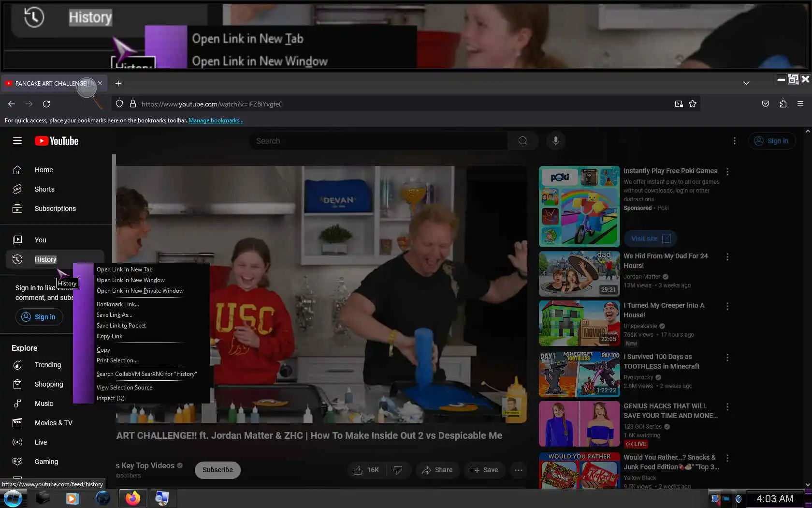Click Visit site on the Poki ad
The width and height of the screenshot is (812, 508).
[651, 239]
